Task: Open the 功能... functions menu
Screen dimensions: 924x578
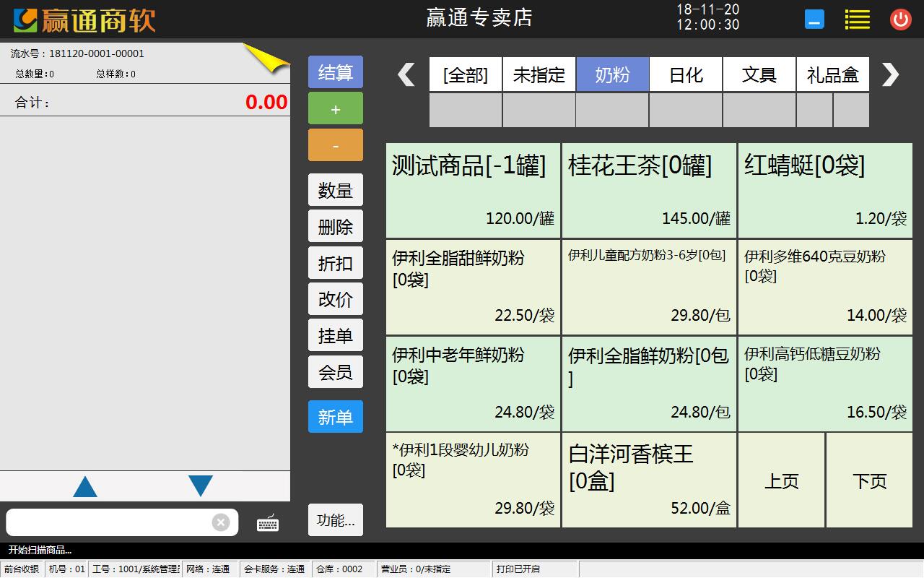Action: coord(336,520)
